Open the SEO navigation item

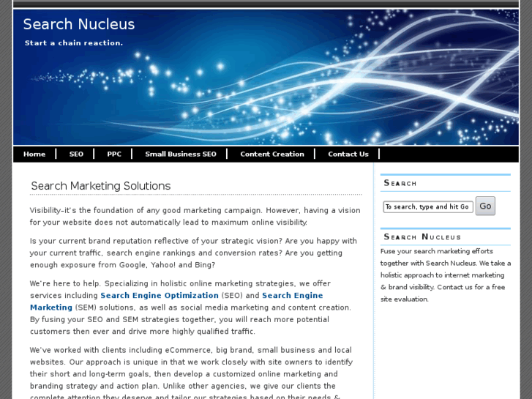[76, 154]
